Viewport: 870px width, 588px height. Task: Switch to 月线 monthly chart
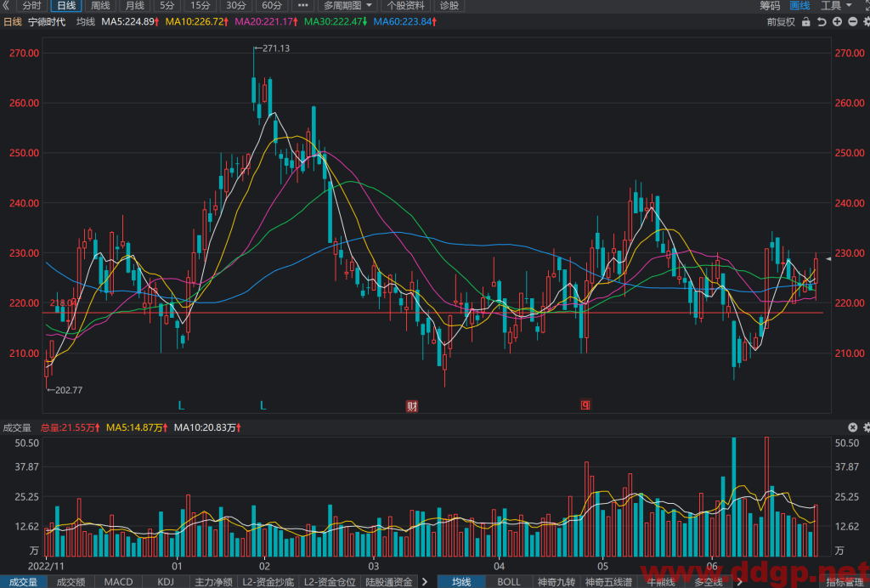(135, 6)
